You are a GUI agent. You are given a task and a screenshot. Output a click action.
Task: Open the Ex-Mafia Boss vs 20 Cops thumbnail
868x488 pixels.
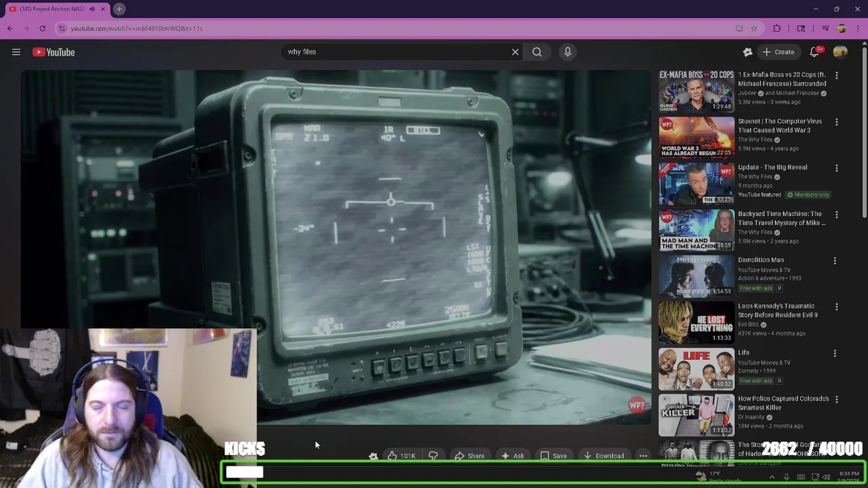(696, 91)
